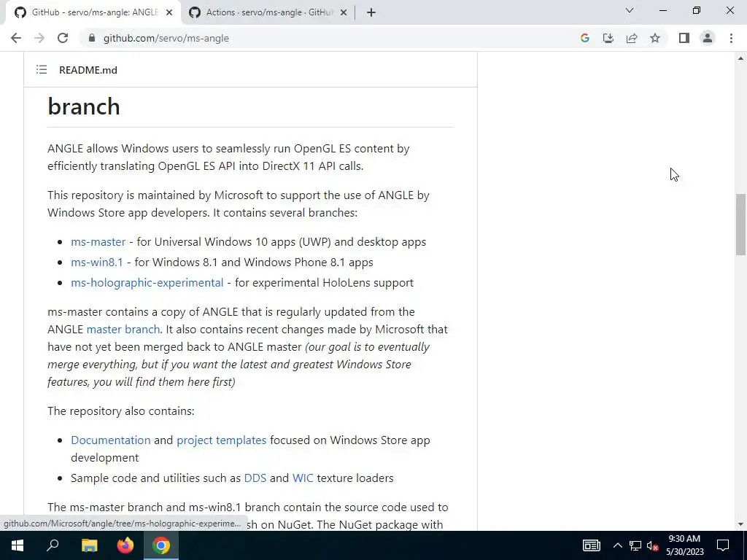
Task: Reload the page with refresh icon
Action: 63,38
